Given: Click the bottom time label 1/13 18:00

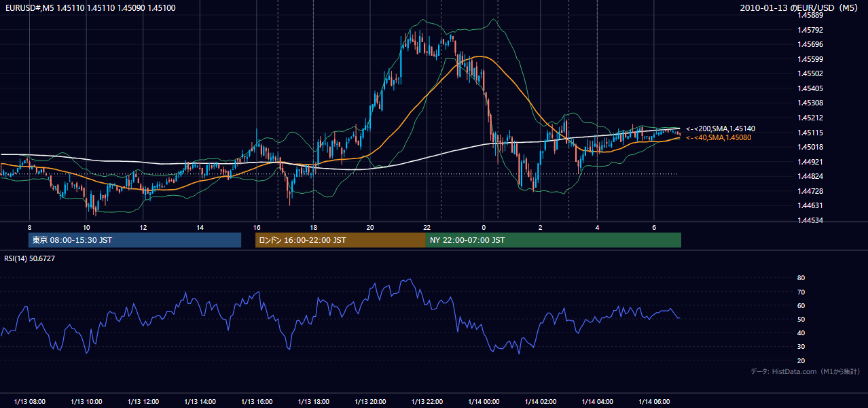Looking at the screenshot, I should [313, 402].
